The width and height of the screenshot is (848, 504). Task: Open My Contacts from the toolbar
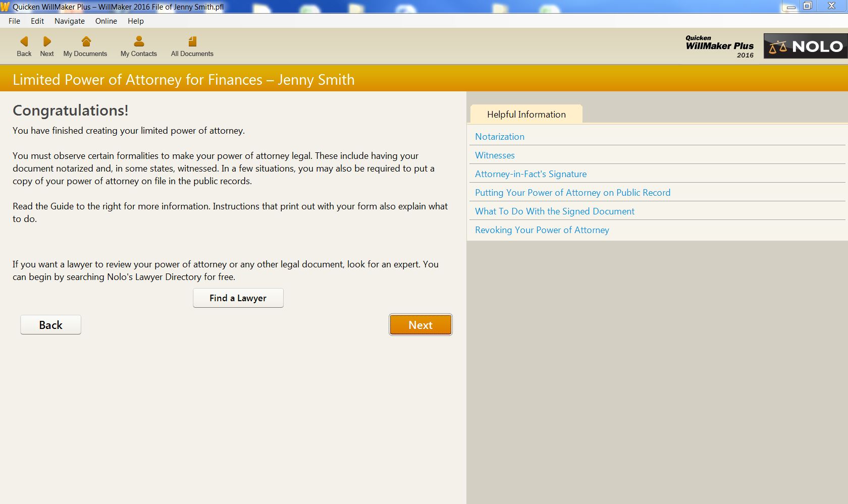[x=138, y=46]
